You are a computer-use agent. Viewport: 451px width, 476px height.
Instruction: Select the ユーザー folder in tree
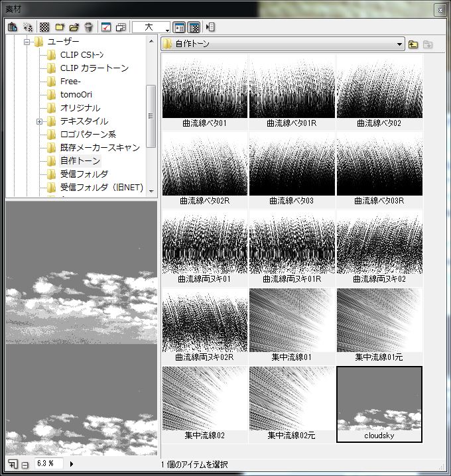(x=63, y=42)
